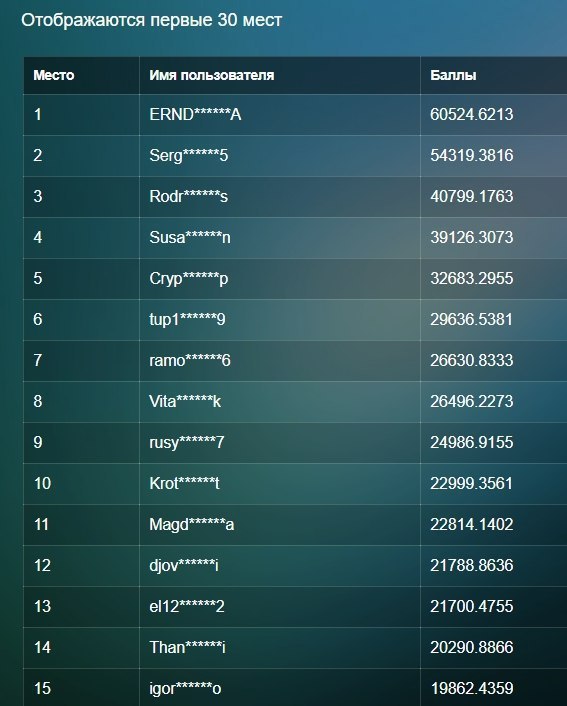Image resolution: width=567 pixels, height=706 pixels.
Task: Click place number 10 in Место column
Action: [x=42, y=484]
